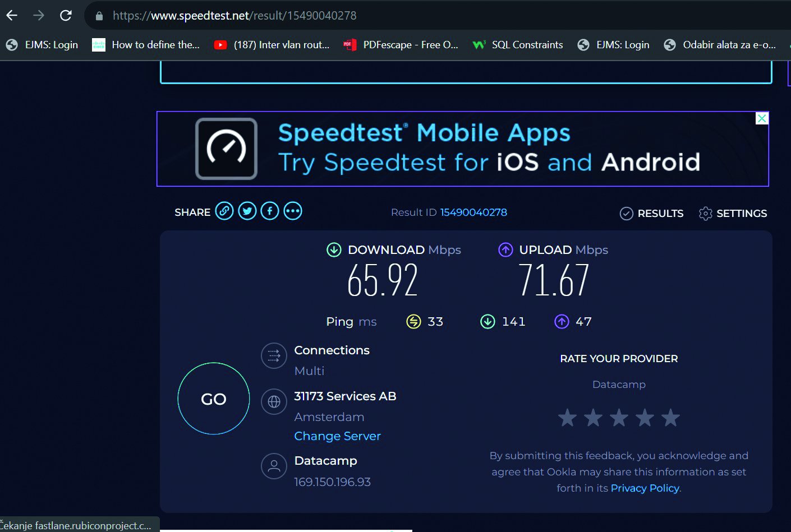Click the Amsterdam server location
The image size is (791, 532).
pyautogui.click(x=329, y=417)
